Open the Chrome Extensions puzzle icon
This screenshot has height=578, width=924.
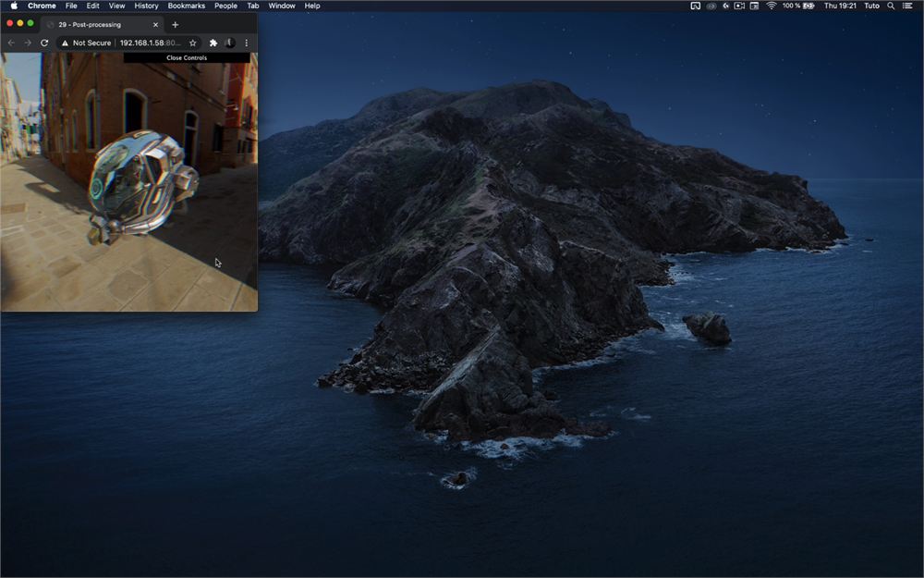213,43
